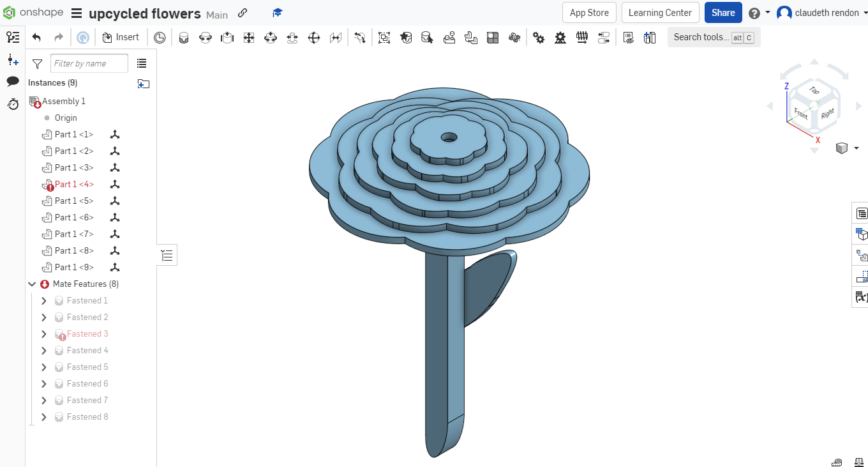Select the Ball mate tool
This screenshot has width=868, height=467.
(x=314, y=38)
